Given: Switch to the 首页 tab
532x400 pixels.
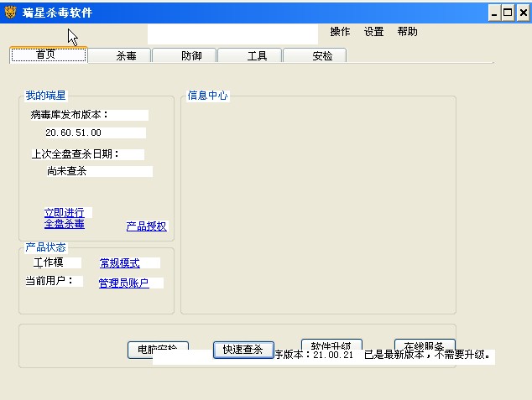Looking at the screenshot, I should (x=49, y=55).
